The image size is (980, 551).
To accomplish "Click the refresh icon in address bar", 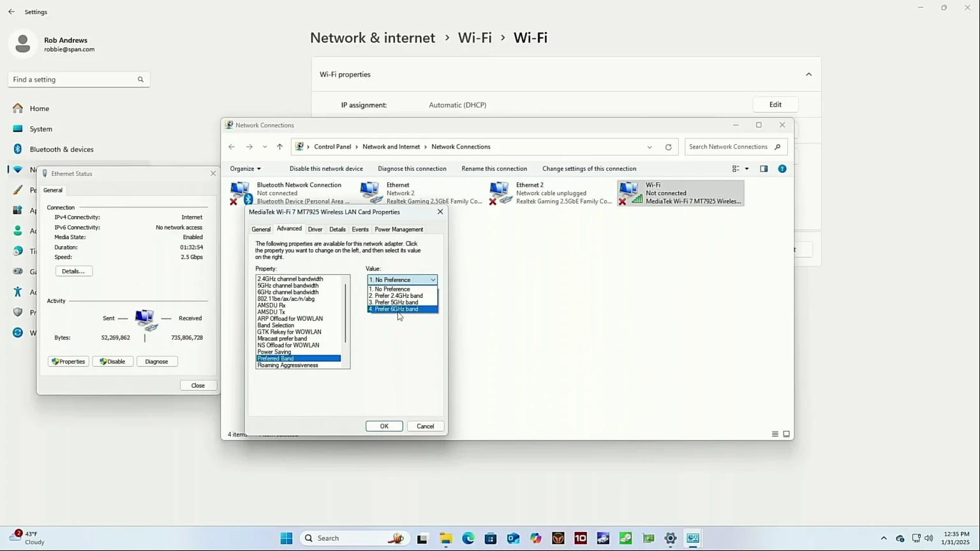I will (x=668, y=147).
